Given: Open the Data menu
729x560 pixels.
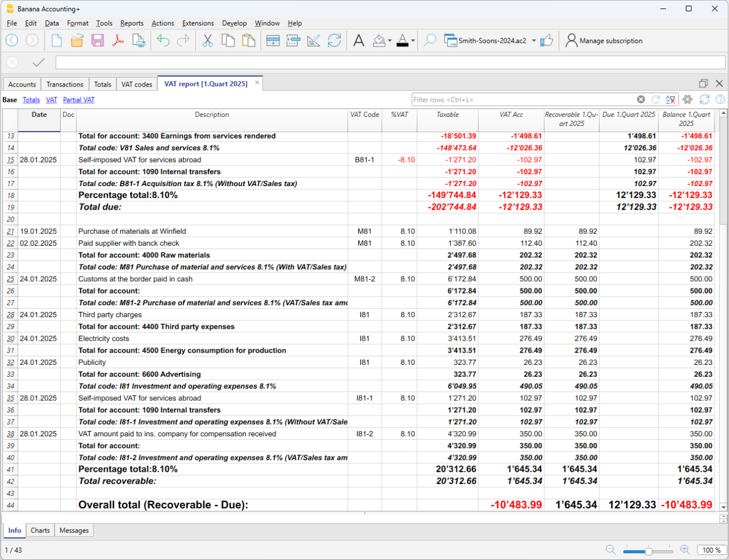Looking at the screenshot, I should click(x=52, y=23).
